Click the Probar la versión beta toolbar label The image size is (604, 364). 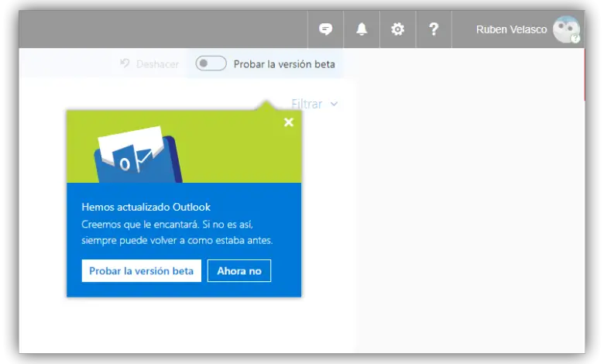(x=284, y=64)
